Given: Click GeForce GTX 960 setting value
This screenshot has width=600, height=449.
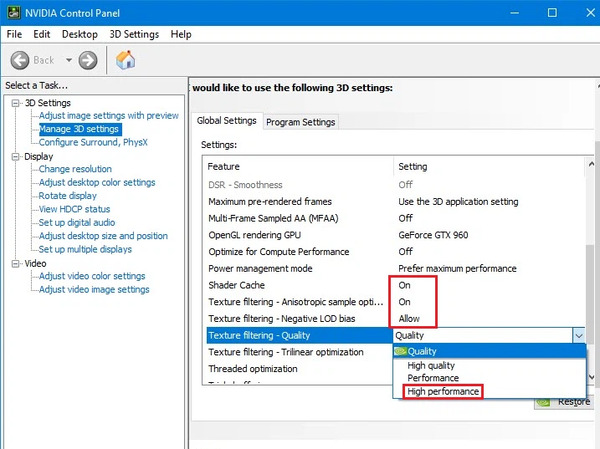Looking at the screenshot, I should pos(433,235).
